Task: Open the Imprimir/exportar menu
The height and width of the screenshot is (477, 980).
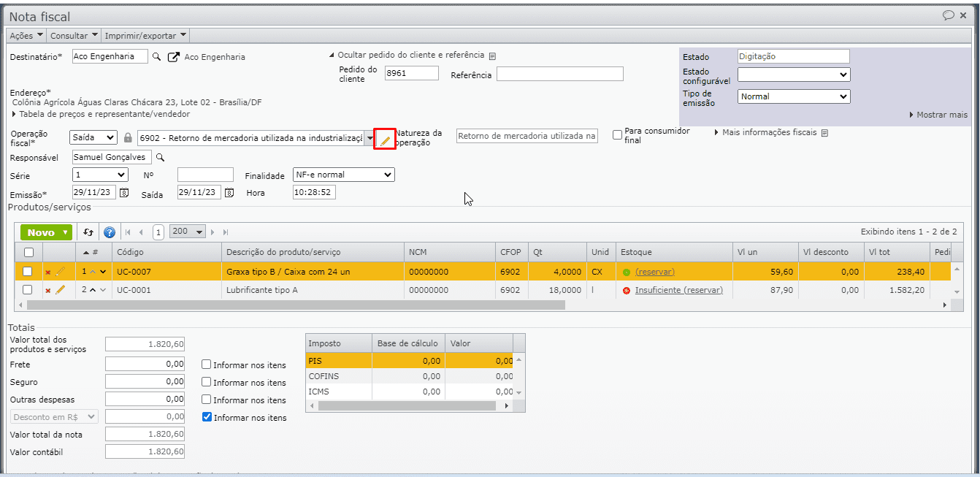Action: point(146,35)
